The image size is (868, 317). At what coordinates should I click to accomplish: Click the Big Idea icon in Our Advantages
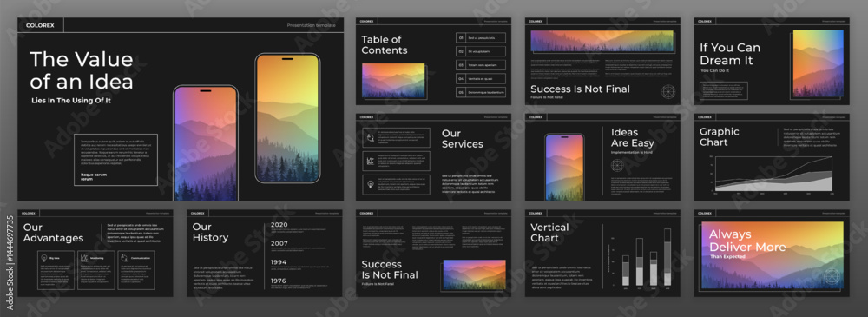[x=44, y=258]
